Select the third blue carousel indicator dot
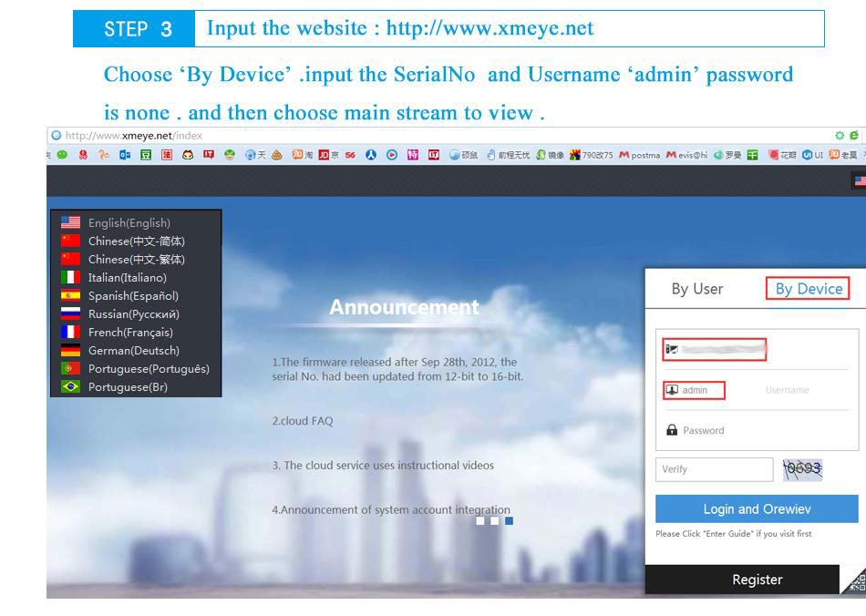Screen dimensions: 866x616 (x=510, y=520)
